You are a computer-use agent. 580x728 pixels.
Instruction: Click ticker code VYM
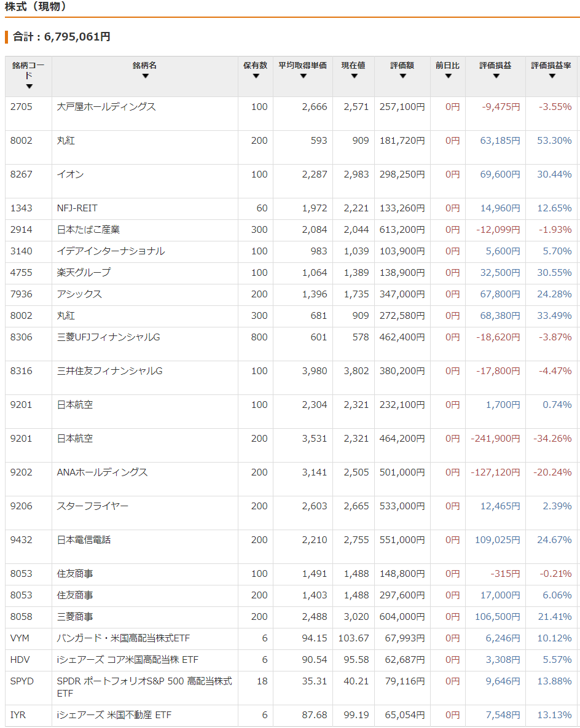point(20,638)
